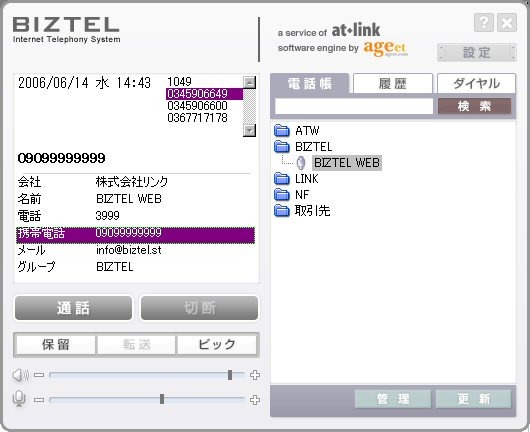Increase microphone level with plus icon
Image resolution: width=530 pixels, height=432 pixels.
pos(255,400)
